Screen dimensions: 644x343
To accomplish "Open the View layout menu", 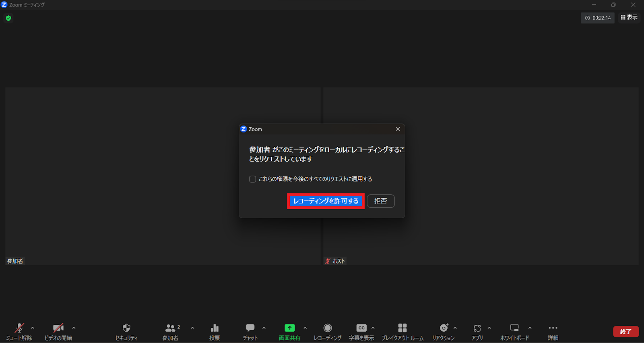I will click(x=629, y=17).
